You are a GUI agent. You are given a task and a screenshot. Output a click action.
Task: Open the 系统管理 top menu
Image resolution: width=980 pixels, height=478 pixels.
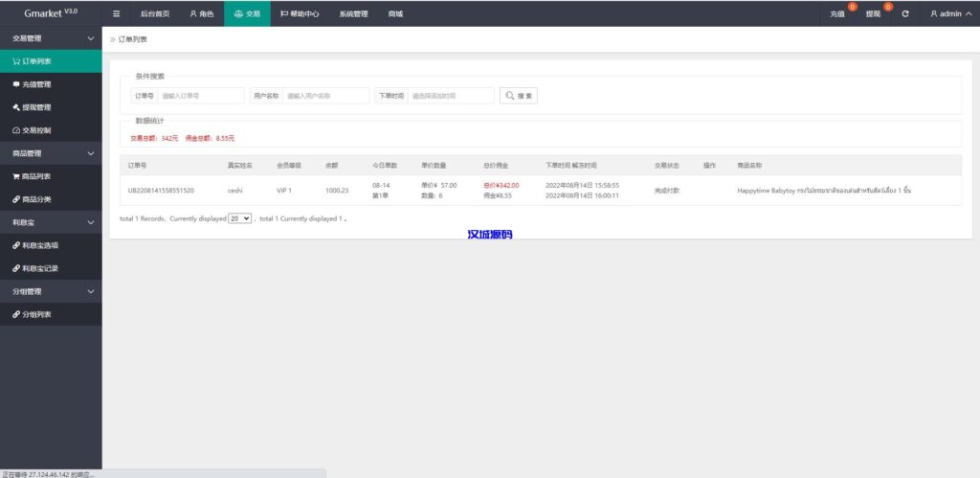[x=353, y=14]
